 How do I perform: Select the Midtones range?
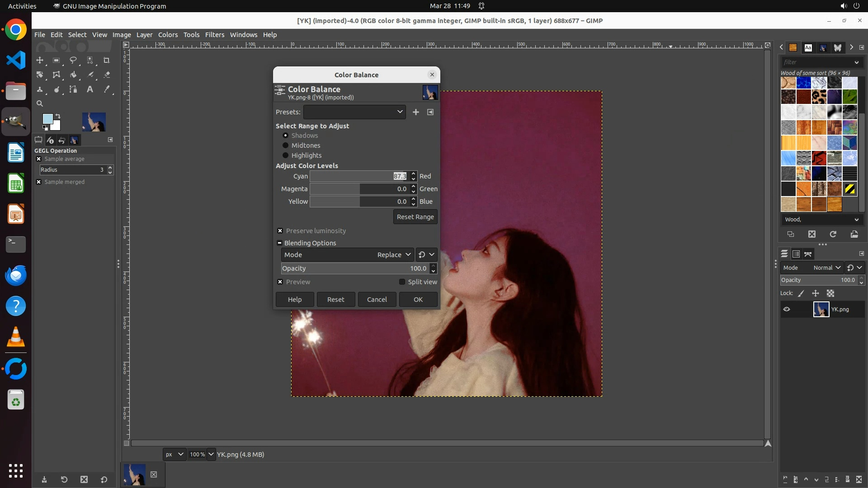[286, 145]
